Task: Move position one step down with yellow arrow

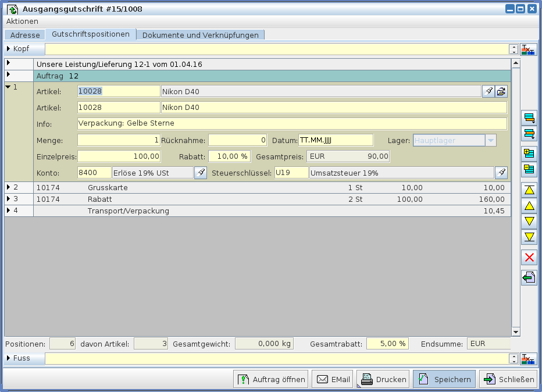Action: (529, 221)
